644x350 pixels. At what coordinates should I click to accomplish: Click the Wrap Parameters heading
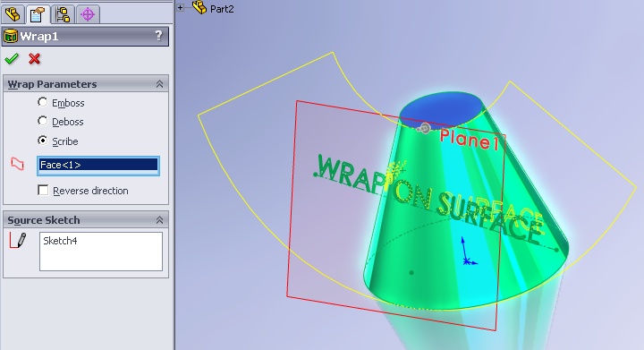click(x=52, y=84)
